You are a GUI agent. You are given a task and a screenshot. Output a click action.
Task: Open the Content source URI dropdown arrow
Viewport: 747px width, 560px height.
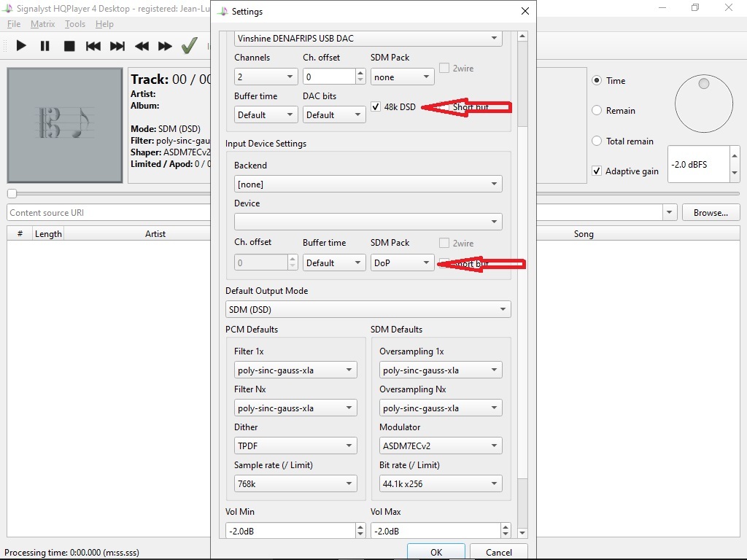point(670,212)
